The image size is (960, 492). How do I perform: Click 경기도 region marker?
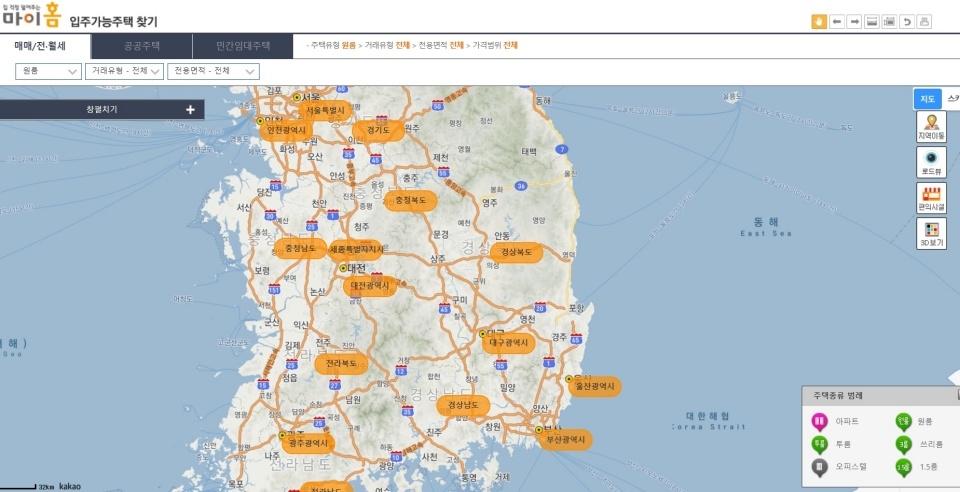378,131
